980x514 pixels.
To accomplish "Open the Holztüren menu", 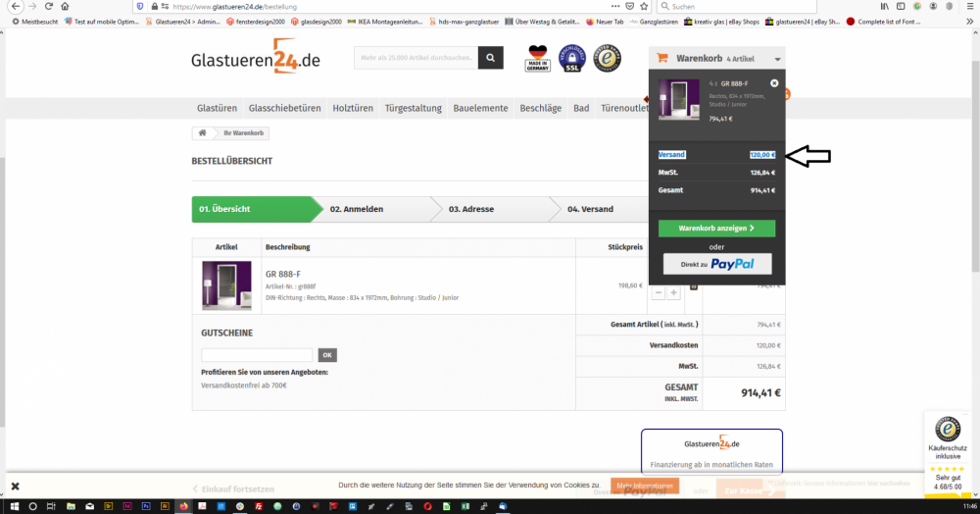I will 353,108.
